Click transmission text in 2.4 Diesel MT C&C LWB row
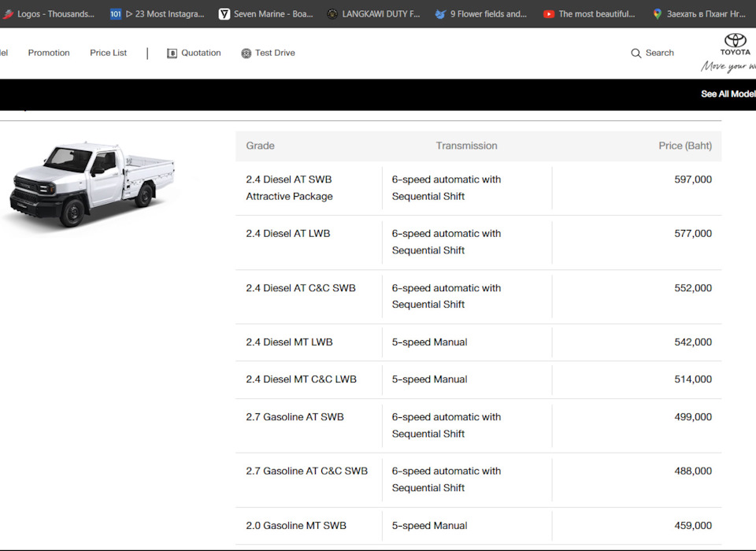The width and height of the screenshot is (756, 551). tap(429, 379)
